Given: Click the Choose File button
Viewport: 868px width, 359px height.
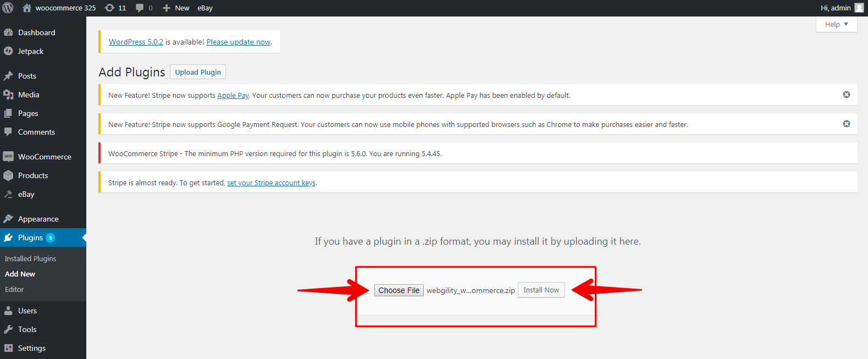Looking at the screenshot, I should click(399, 290).
